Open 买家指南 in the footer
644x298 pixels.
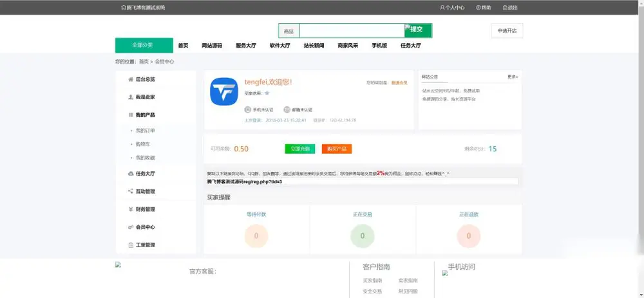point(372,281)
